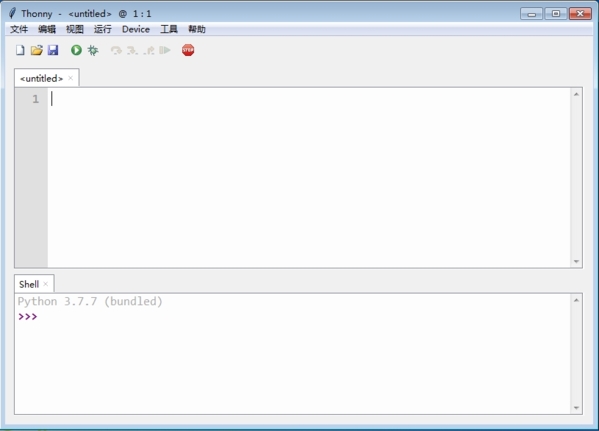The image size is (599, 431).
Task: Click the Resume debugging icon
Action: point(165,50)
